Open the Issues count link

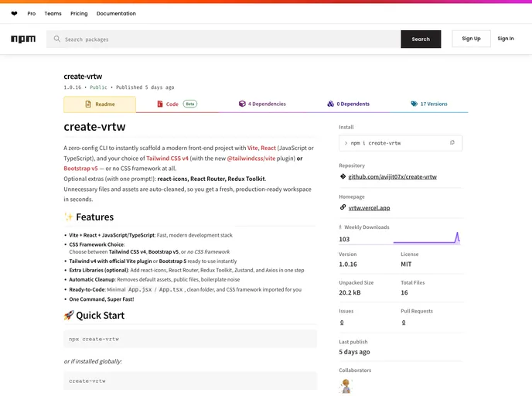(342, 323)
